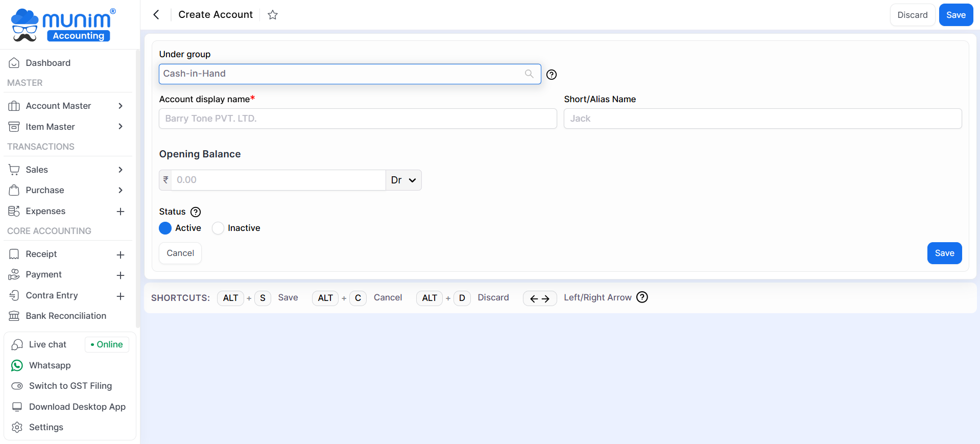Add new Payment using plus icon
This screenshot has width=980, height=444.
[121, 275]
